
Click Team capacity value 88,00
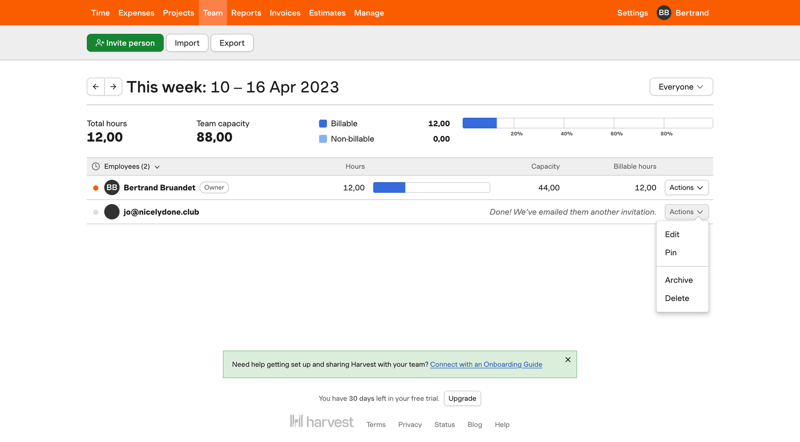[214, 137]
